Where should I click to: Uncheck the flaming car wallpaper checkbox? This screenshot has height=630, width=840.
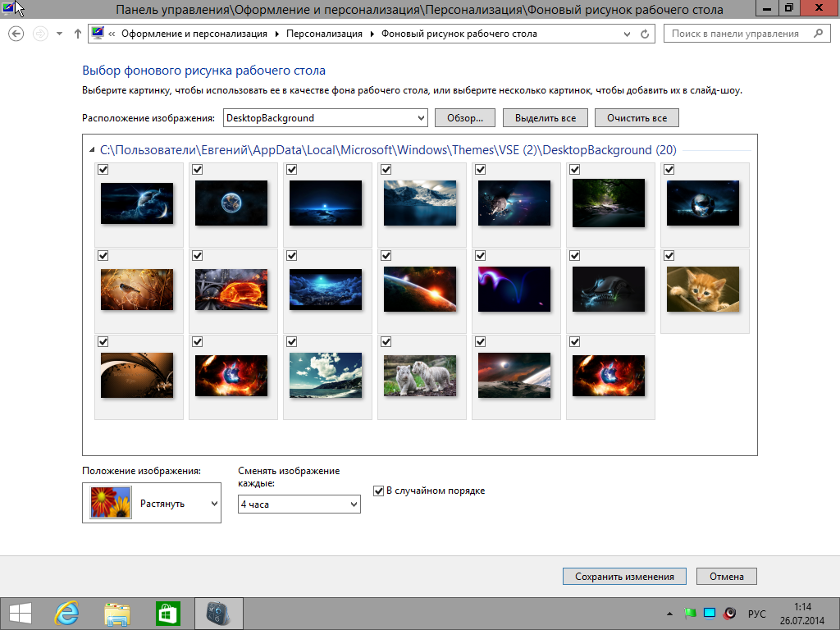pyautogui.click(x=197, y=256)
